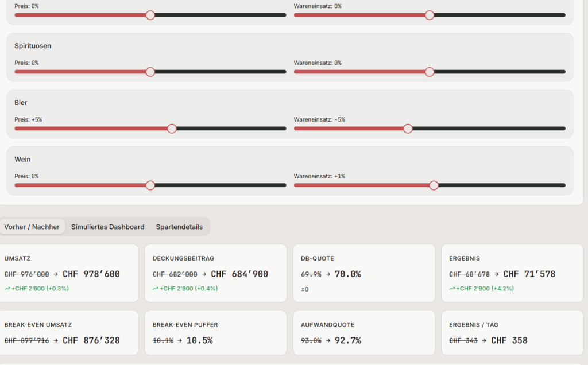Click the Deckungsbeitrag CHF 684'900 card
The height and width of the screenshot is (365, 588).
coord(215,273)
